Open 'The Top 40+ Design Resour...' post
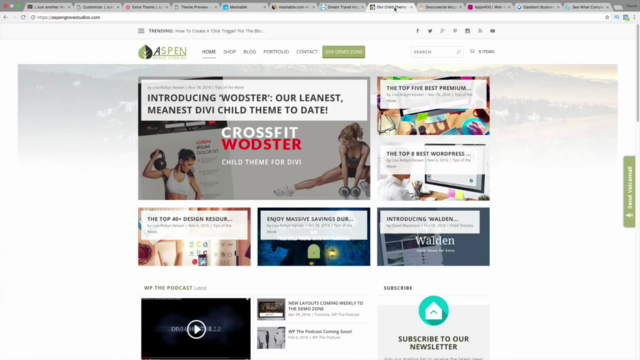Screen dimensions: 640x360 point(189,219)
